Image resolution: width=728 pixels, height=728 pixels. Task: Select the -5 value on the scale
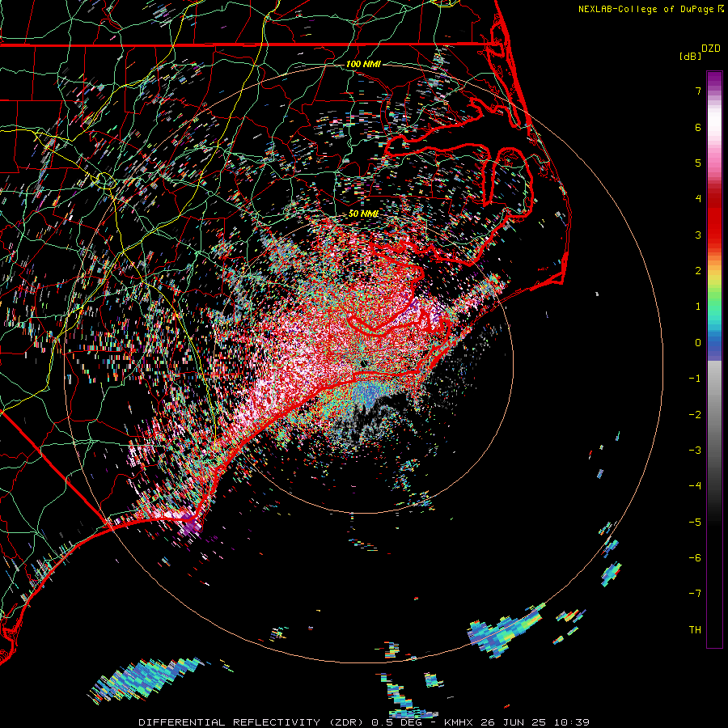click(x=695, y=523)
